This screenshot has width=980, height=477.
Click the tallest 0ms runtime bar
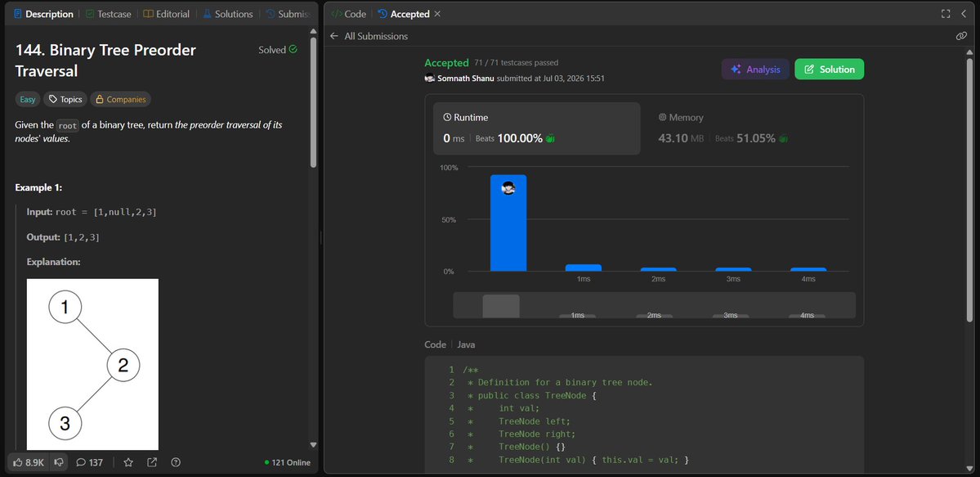(x=508, y=223)
